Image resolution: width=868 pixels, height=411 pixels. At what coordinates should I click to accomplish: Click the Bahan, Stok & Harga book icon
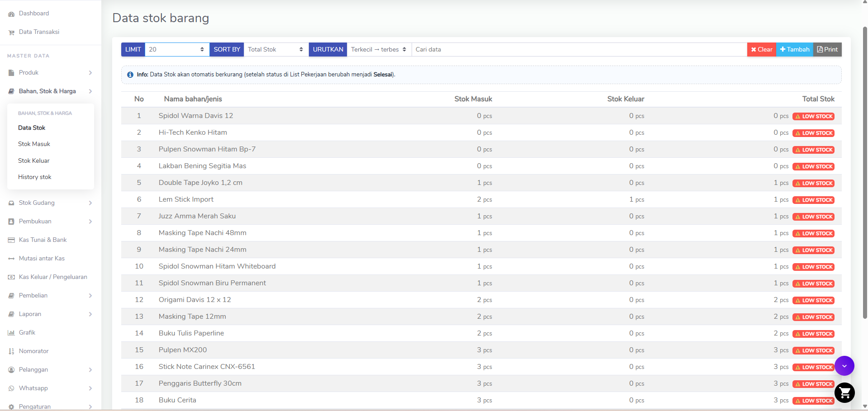[11, 91]
